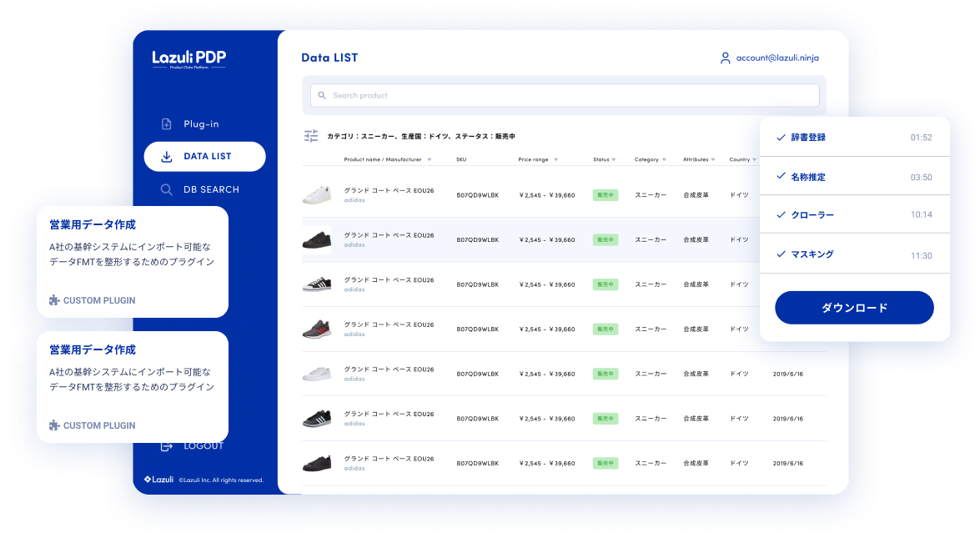The image size is (980, 538).
Task: Click the download icon next to DATA LIST
Action: (165, 156)
